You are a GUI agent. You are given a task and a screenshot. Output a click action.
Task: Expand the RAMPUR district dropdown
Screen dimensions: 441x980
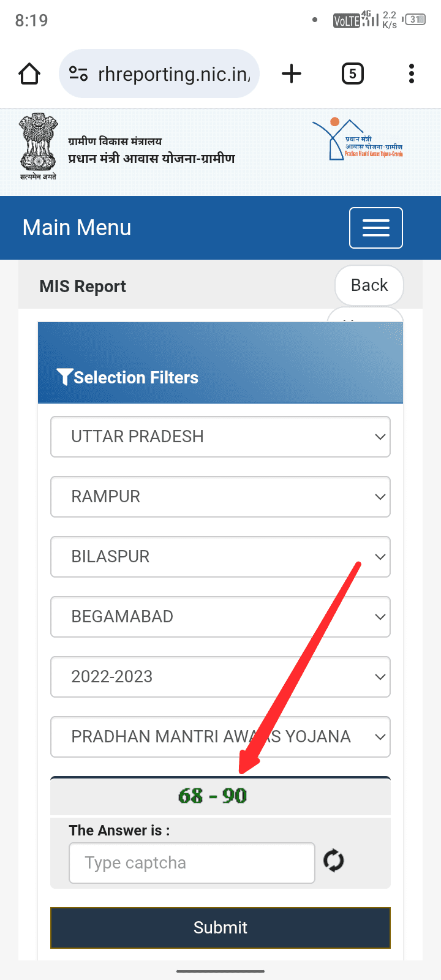[x=221, y=497]
